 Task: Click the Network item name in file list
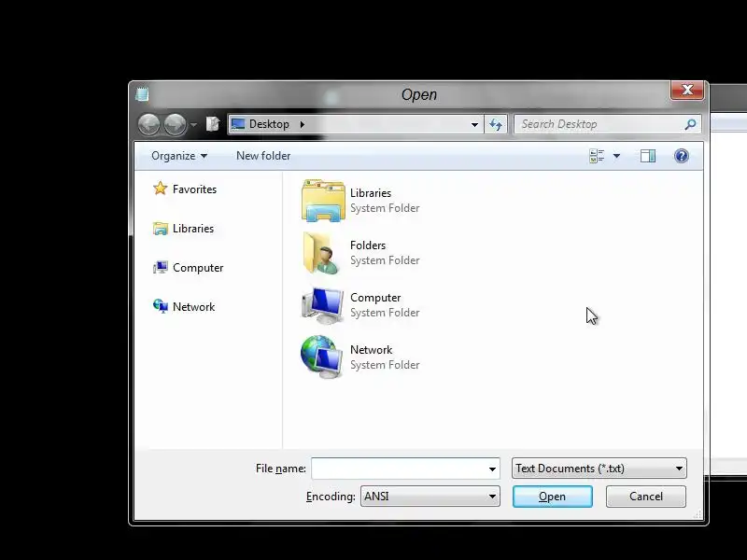click(x=371, y=350)
